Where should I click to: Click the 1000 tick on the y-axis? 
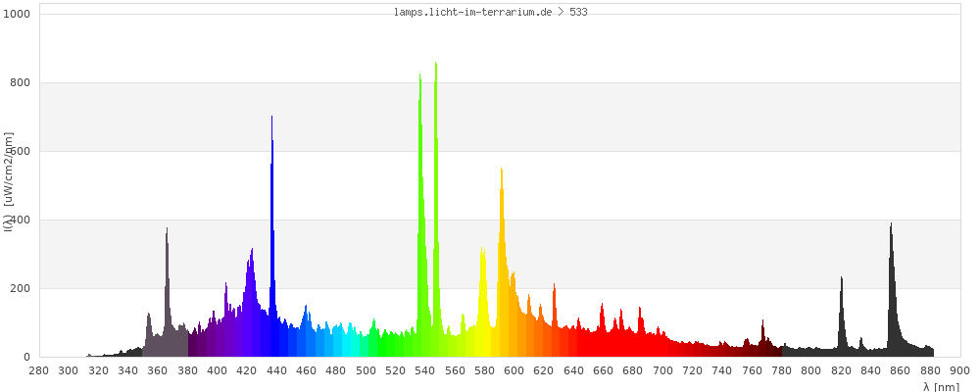tap(19, 15)
